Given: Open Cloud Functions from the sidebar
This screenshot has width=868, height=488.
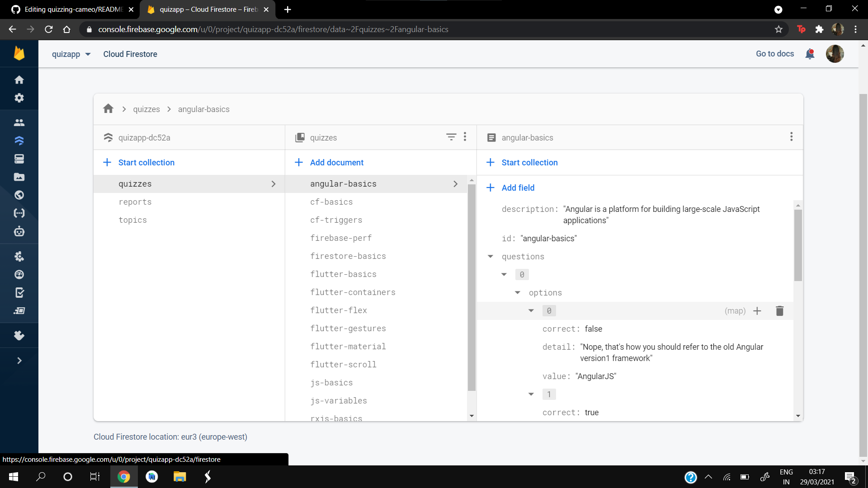Looking at the screenshot, I should [x=19, y=213].
